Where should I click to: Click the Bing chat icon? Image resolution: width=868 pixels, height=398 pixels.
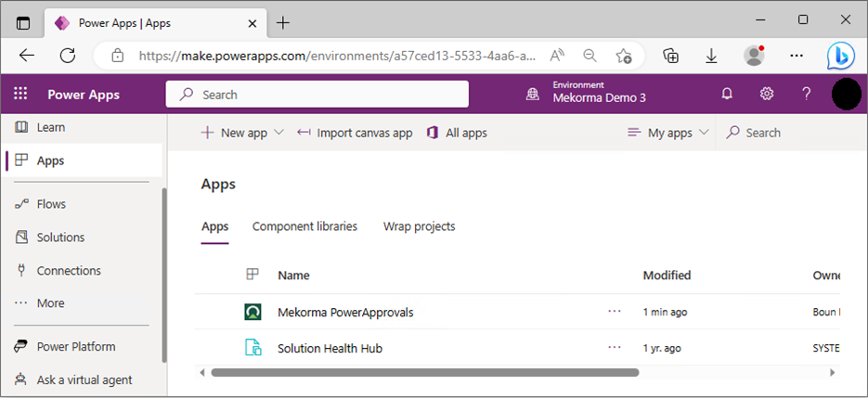pyautogui.click(x=840, y=56)
